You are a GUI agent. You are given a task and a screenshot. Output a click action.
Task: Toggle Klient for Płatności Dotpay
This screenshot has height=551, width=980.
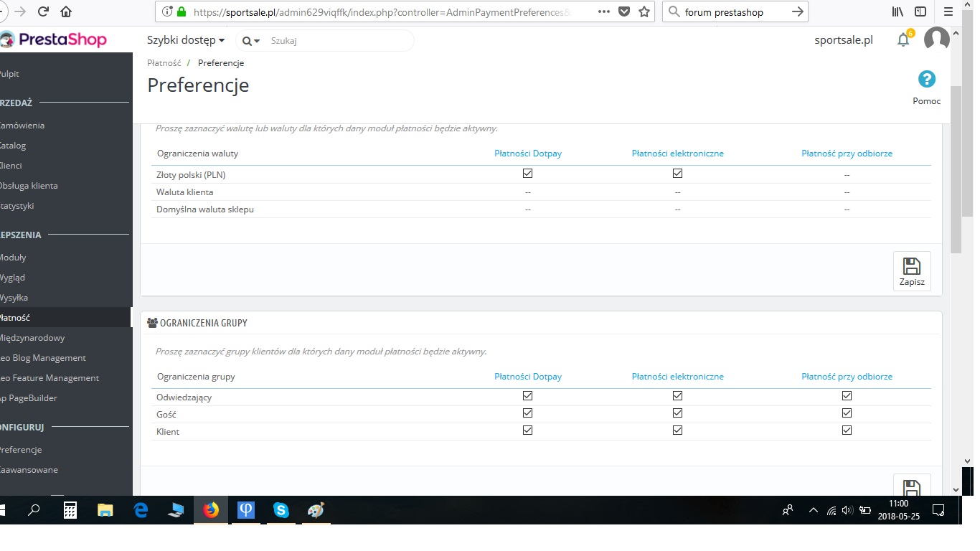(x=528, y=430)
